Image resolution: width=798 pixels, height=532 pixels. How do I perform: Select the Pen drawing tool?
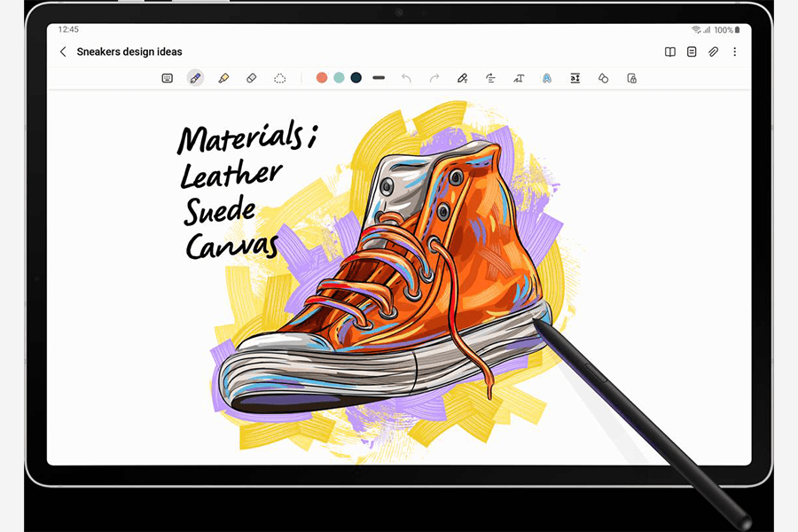195,78
